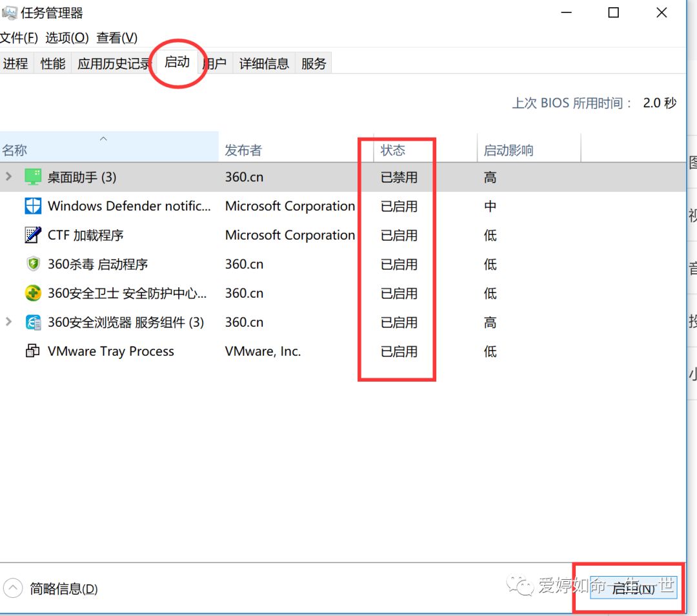Switch to the 用户 tab

point(215,63)
